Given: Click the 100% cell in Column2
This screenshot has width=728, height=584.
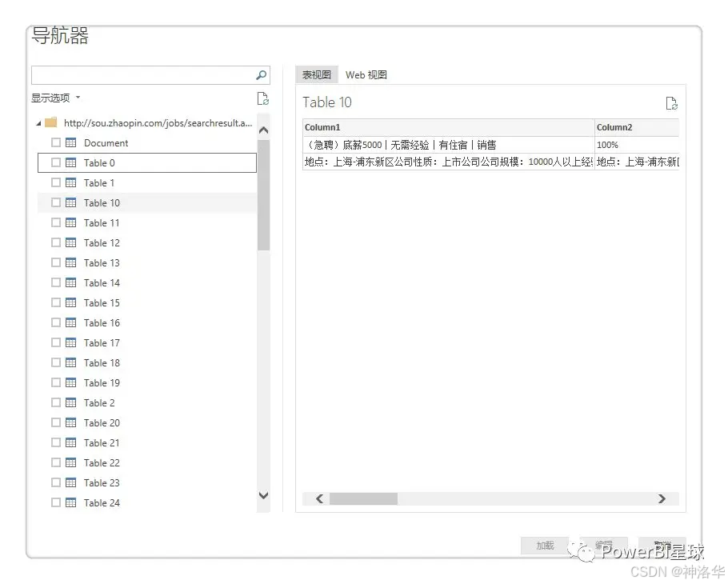Looking at the screenshot, I should (637, 145).
